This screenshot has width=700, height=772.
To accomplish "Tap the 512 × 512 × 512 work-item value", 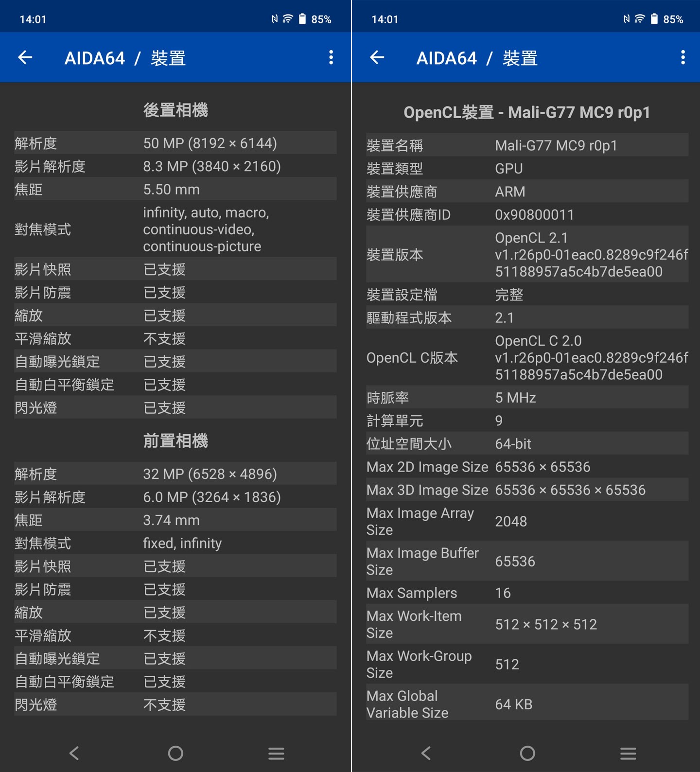I will [x=546, y=624].
